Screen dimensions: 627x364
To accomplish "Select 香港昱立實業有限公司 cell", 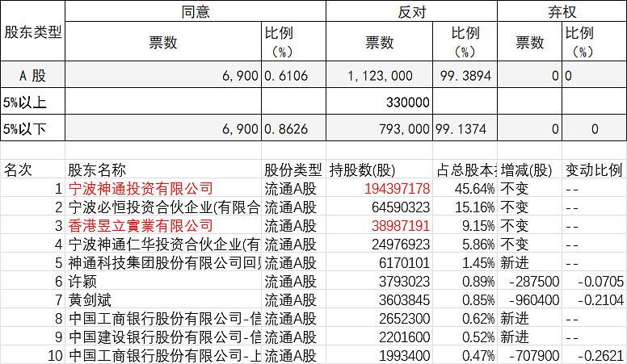I will pos(163,225).
